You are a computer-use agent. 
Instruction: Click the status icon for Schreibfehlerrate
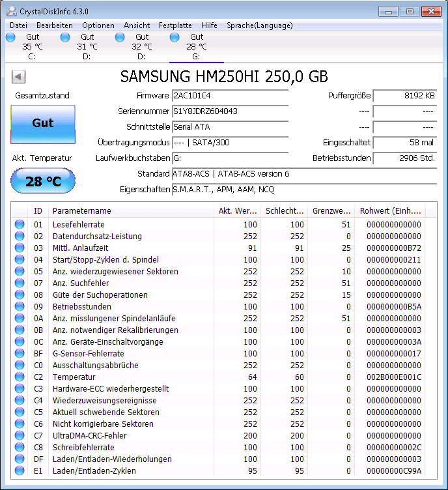coord(20,447)
